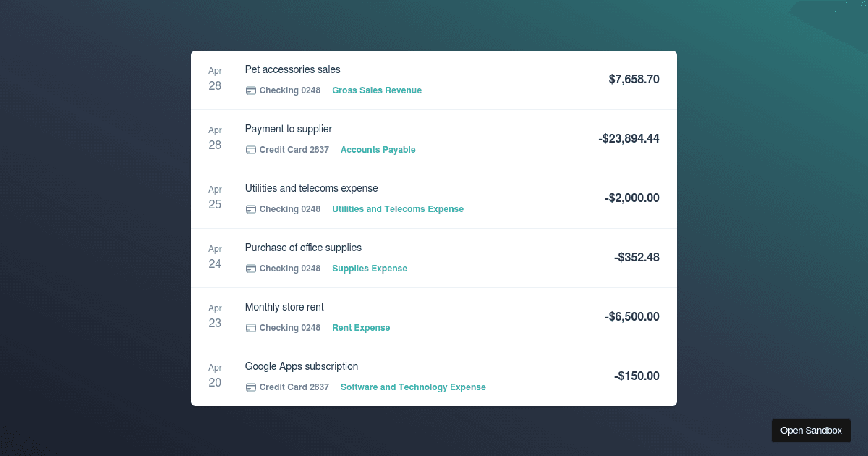Click the $7,658.70 amount
The height and width of the screenshot is (456, 868).
(634, 80)
